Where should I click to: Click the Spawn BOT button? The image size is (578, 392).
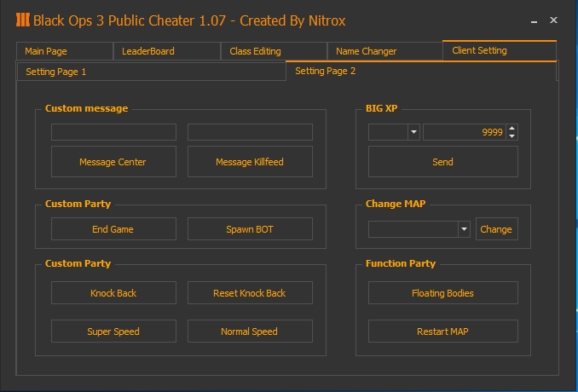click(x=250, y=228)
